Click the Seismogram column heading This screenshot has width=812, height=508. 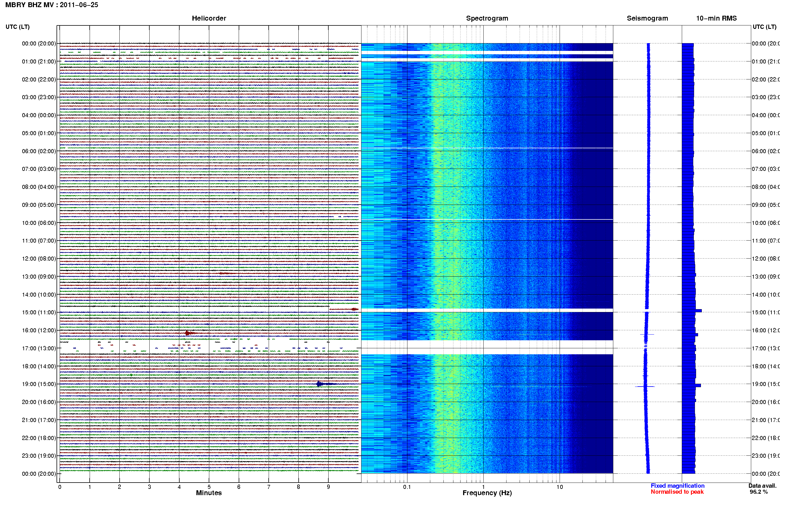click(x=647, y=18)
